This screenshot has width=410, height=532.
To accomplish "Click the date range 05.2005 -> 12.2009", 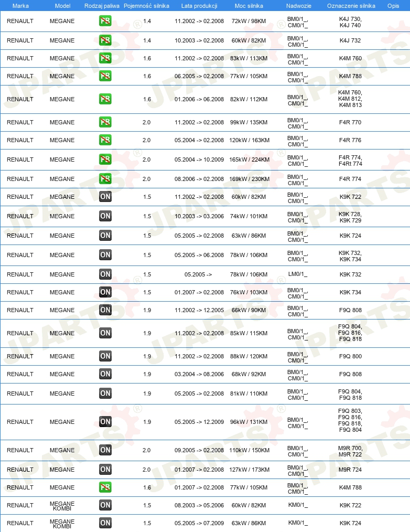I will tap(199, 422).
